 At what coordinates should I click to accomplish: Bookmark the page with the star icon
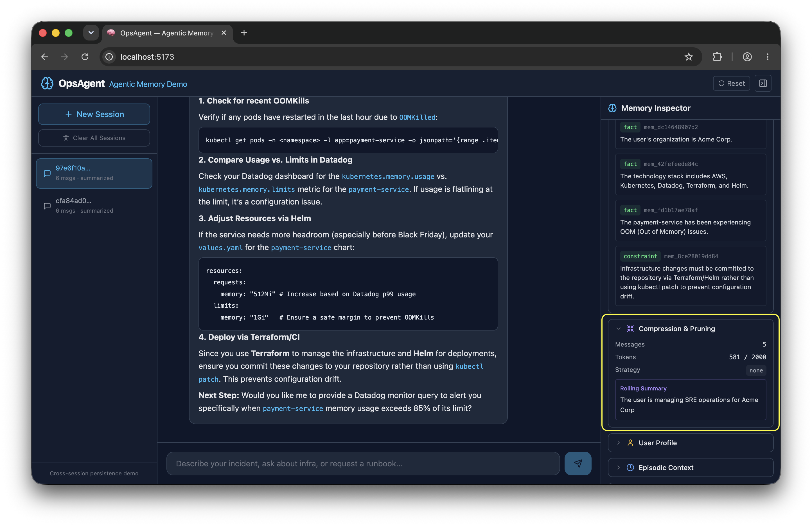(x=689, y=57)
